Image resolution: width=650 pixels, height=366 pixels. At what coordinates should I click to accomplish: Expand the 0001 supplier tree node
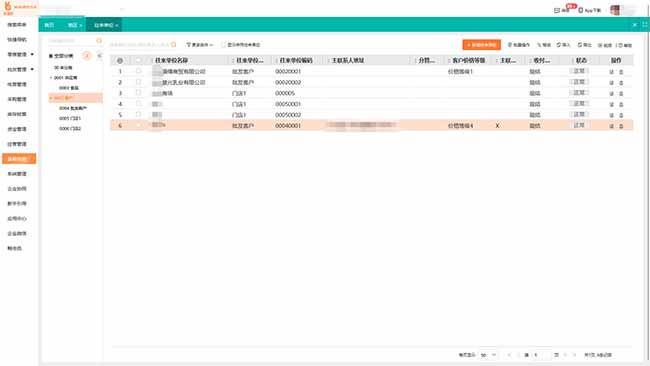(x=51, y=78)
